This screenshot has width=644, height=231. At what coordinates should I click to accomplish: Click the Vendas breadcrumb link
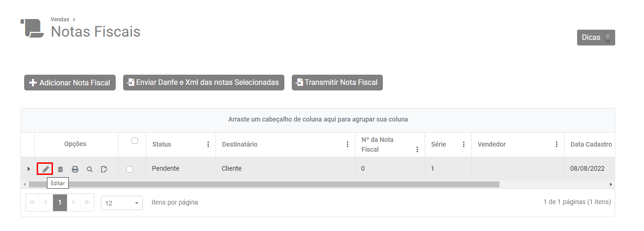coord(60,19)
